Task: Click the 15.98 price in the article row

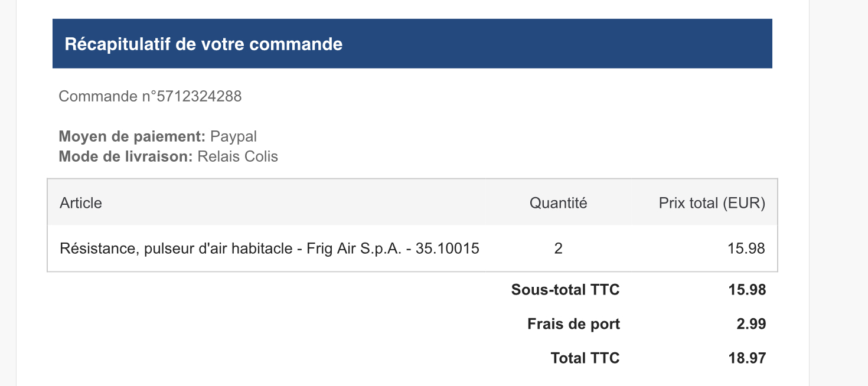Action: (x=746, y=248)
